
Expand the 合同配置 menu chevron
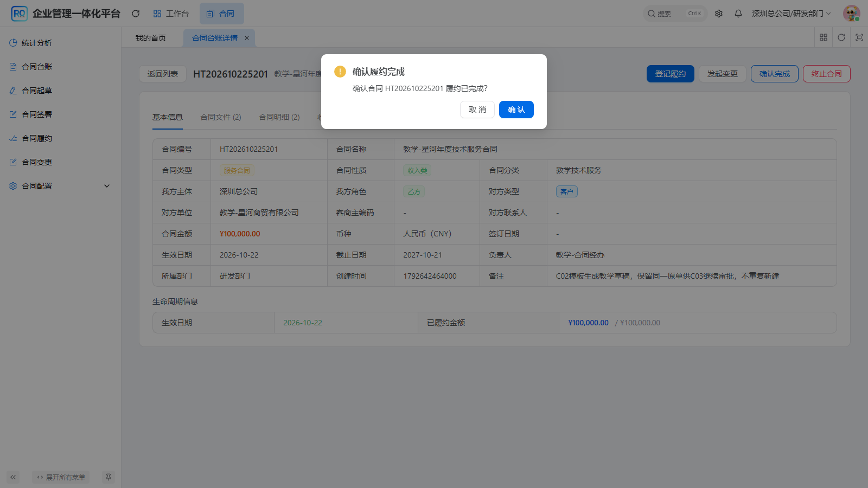[107, 186]
